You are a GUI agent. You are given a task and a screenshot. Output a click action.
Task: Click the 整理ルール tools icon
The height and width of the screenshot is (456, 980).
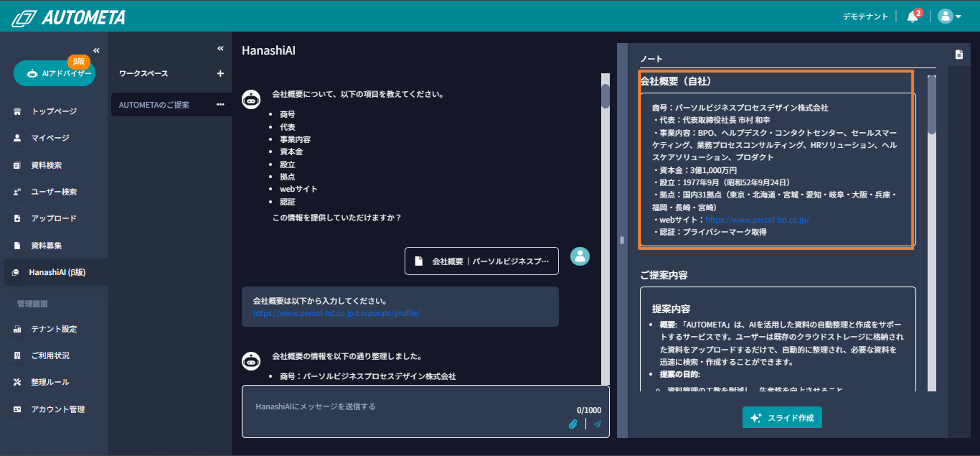(x=17, y=382)
